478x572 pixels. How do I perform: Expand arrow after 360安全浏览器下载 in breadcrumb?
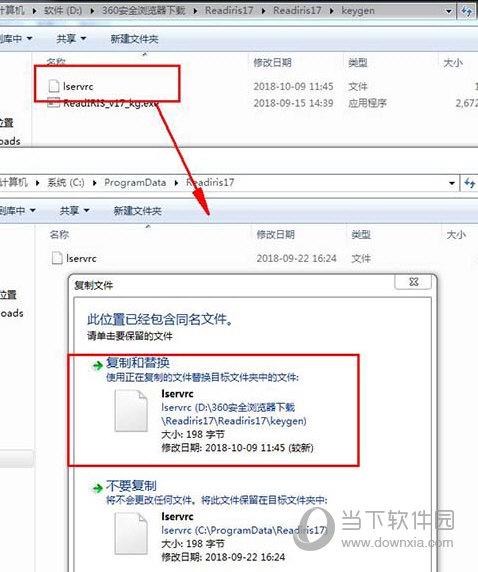pyautogui.click(x=195, y=11)
